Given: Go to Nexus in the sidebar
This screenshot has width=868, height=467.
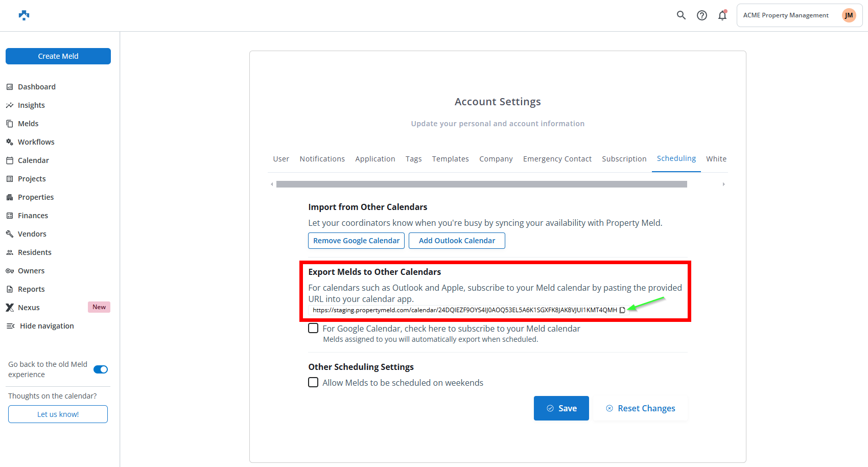Looking at the screenshot, I should pos(29,308).
